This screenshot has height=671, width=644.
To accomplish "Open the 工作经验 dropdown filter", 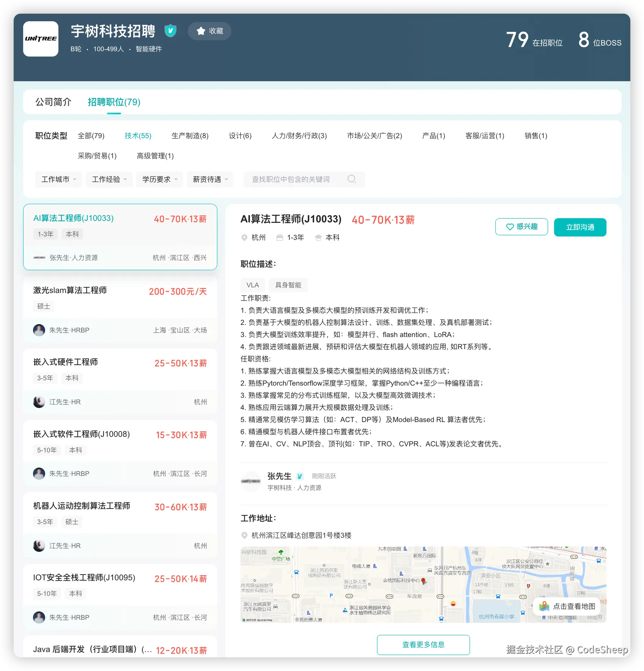I will click(x=109, y=179).
